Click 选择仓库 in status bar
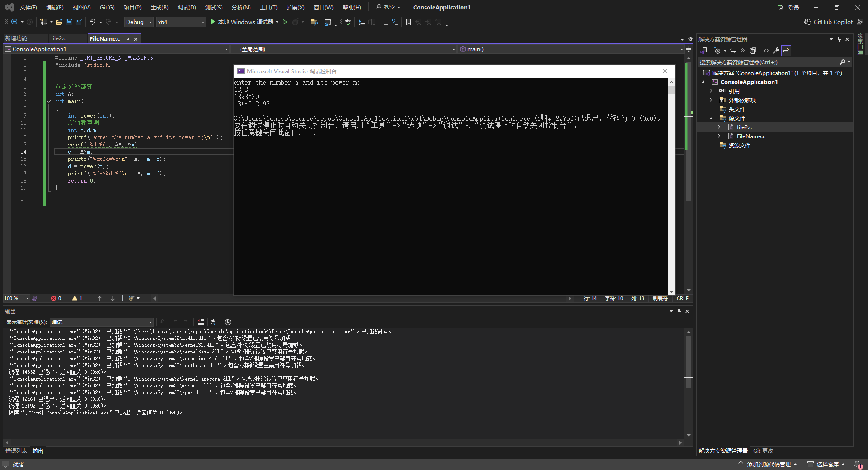 826,464
